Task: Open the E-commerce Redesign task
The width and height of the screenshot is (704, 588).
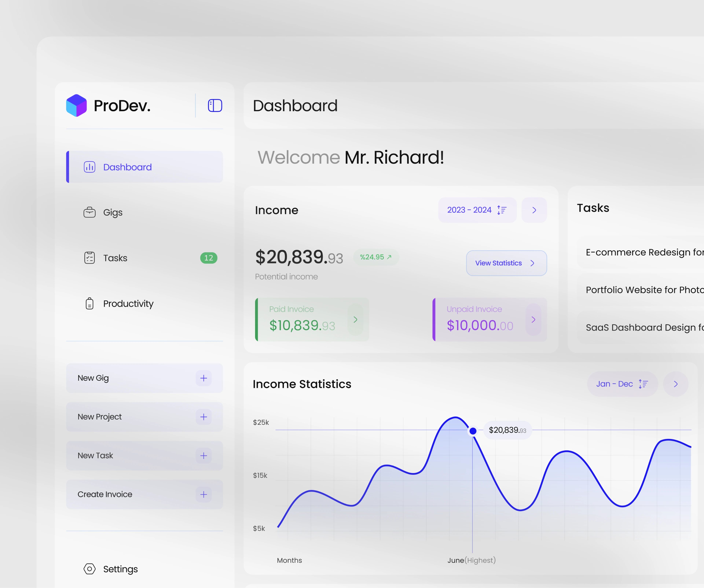Action: click(x=640, y=252)
